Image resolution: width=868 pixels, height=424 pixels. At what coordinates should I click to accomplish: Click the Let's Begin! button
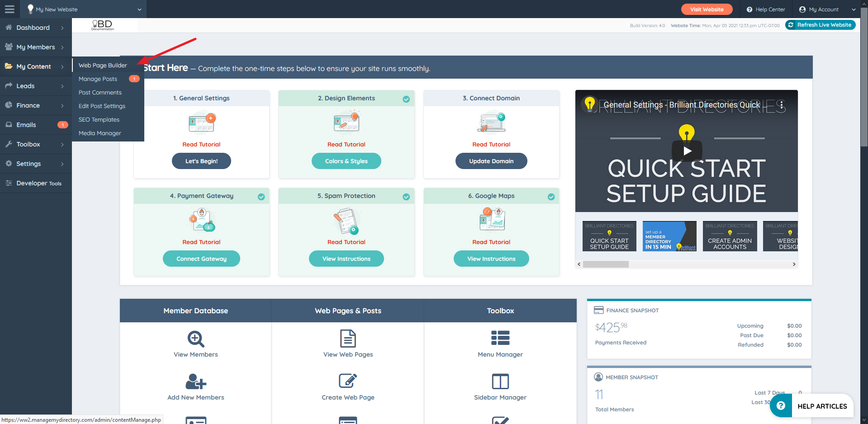point(201,161)
